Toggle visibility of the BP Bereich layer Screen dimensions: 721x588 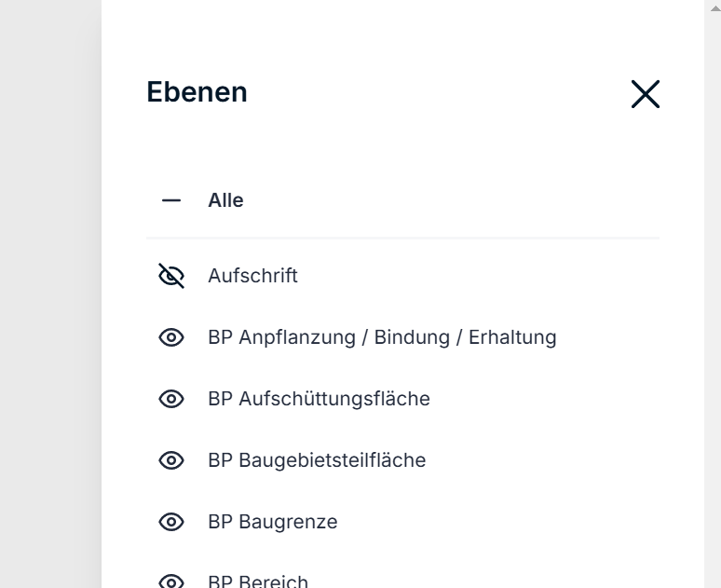(x=171, y=581)
